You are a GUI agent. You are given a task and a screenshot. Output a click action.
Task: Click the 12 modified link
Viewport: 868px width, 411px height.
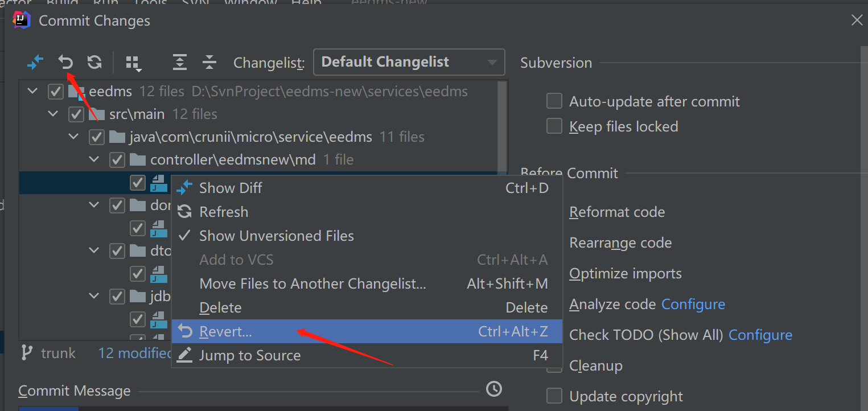[135, 354]
